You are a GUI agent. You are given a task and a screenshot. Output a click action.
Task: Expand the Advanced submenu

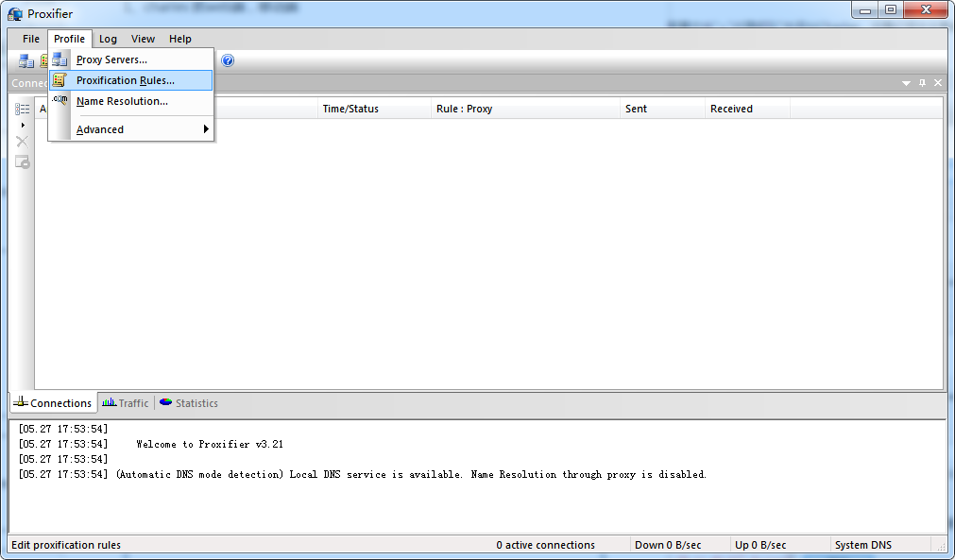click(131, 129)
